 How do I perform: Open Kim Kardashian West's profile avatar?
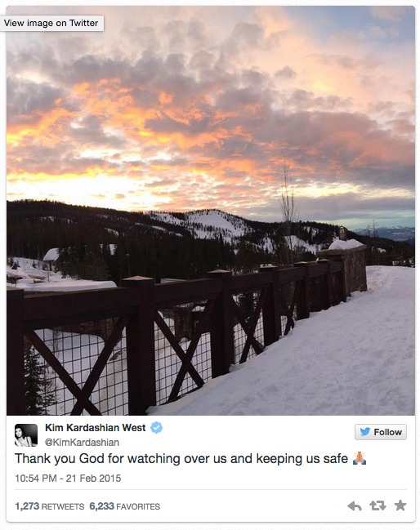pos(26,435)
